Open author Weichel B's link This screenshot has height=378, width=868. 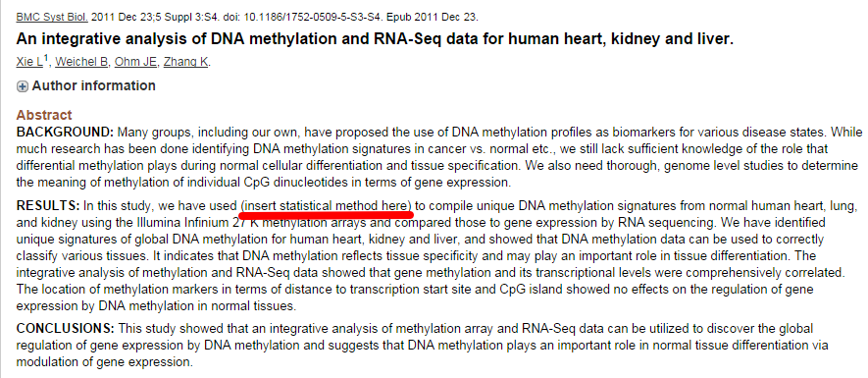point(81,62)
